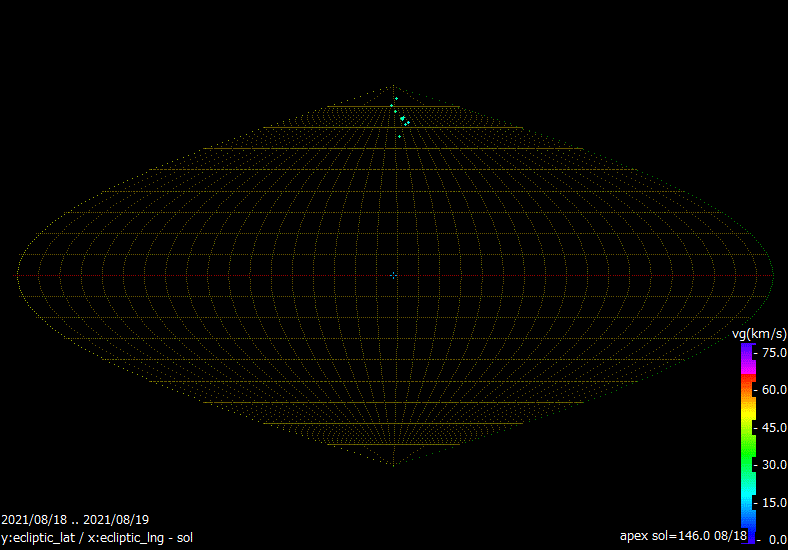This screenshot has width=788, height=550.
Task: Click the 30.0 value on the color scale
Action: coord(774,465)
